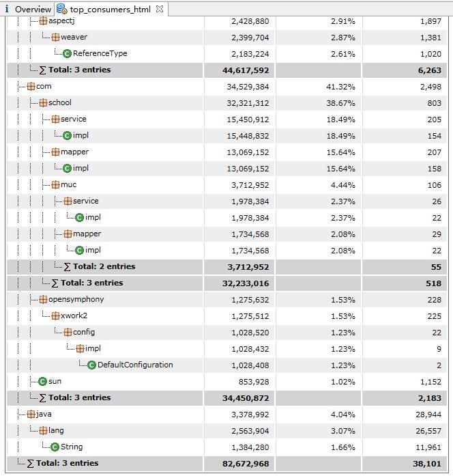Select the opensymphony row label
Screen dimensions: 453x476
tap(76, 300)
